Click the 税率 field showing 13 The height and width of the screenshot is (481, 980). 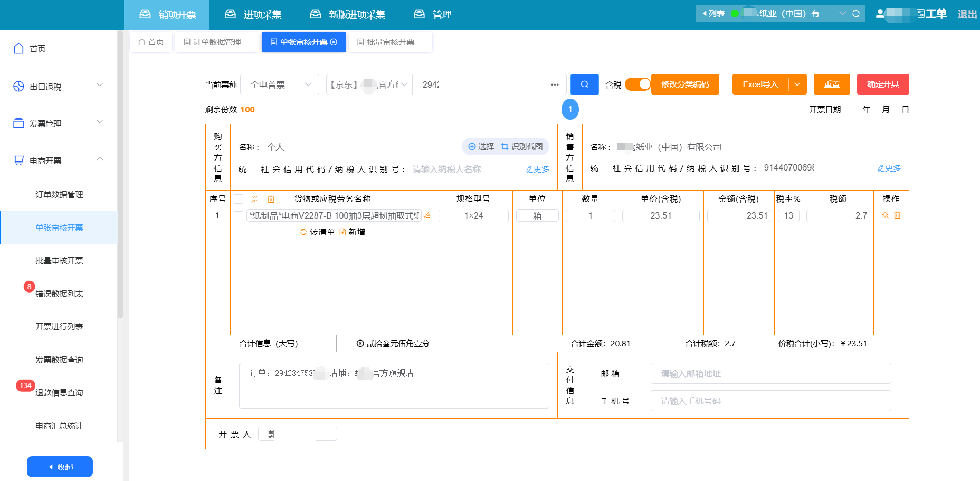click(x=788, y=215)
